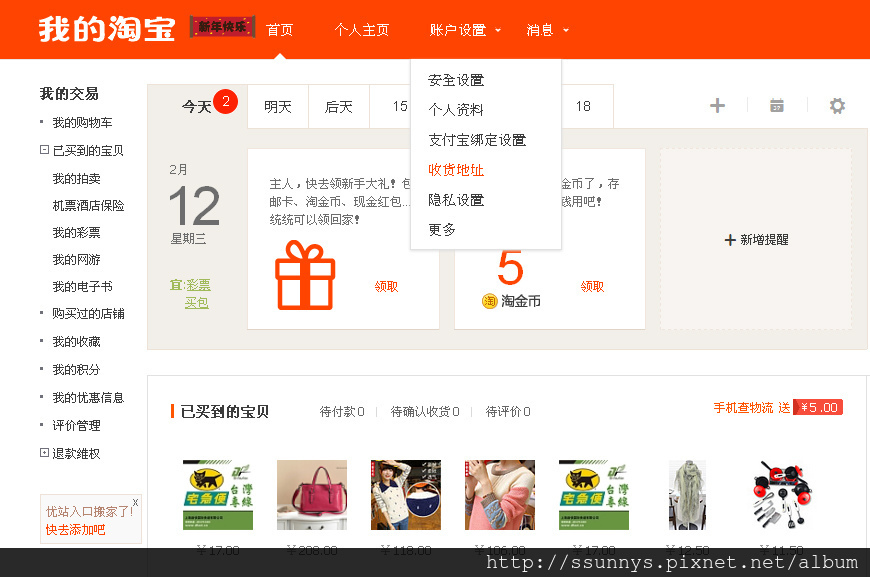
Task: Open 我的购物车 in the sidebar
Action: pyautogui.click(x=82, y=122)
